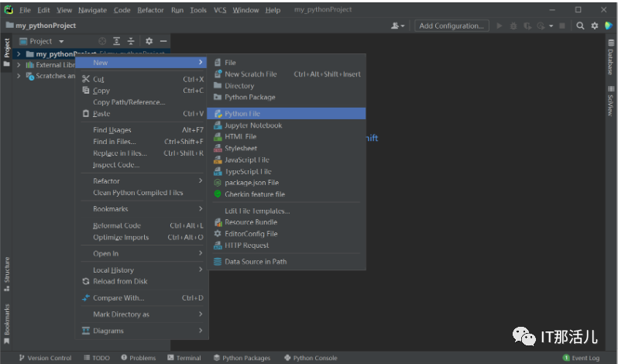Click Select Opened File target icon

click(102, 41)
